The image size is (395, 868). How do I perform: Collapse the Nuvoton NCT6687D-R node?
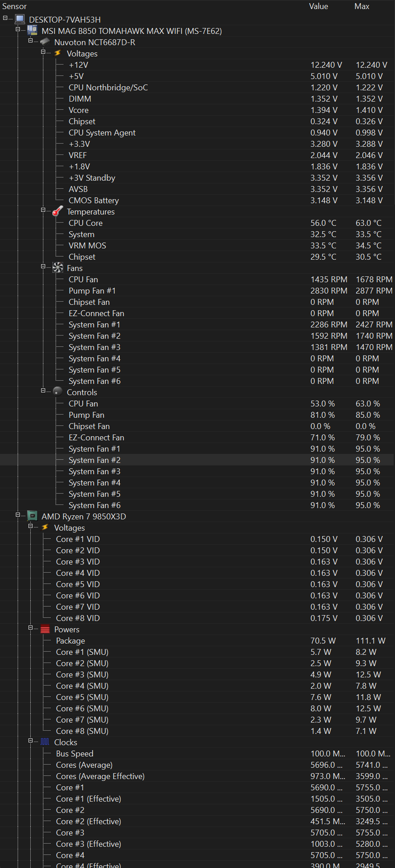coord(31,41)
